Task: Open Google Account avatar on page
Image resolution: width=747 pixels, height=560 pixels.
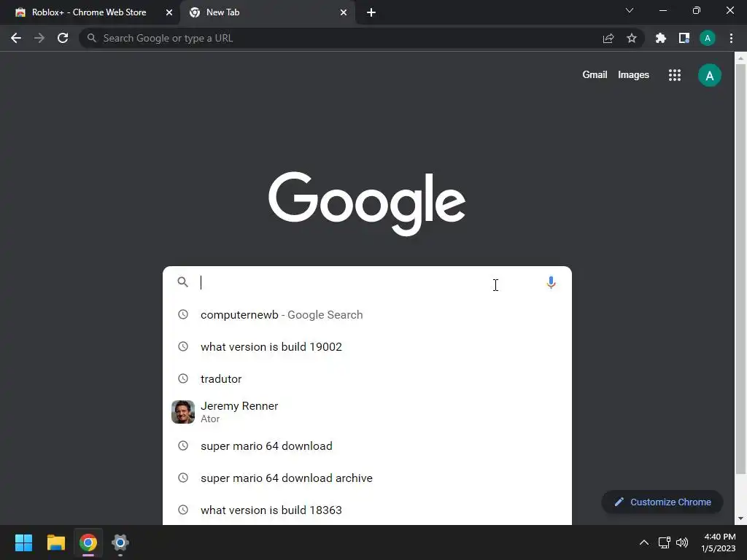Action: tap(710, 75)
